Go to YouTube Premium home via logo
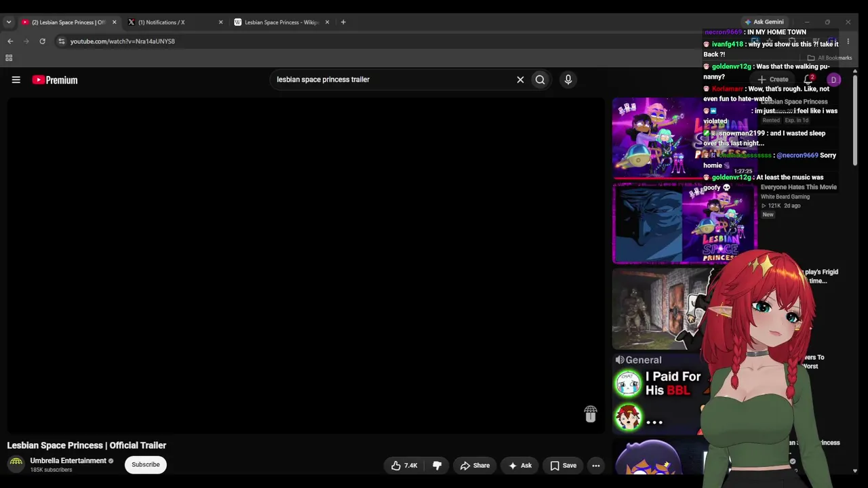The height and width of the screenshot is (488, 868). tap(55, 80)
